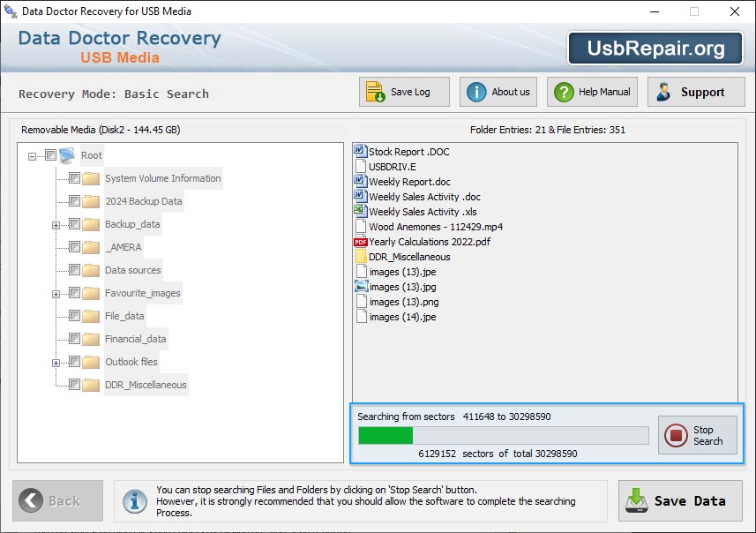Click the Back arrow circle icon
The width and height of the screenshot is (756, 533).
(x=31, y=500)
